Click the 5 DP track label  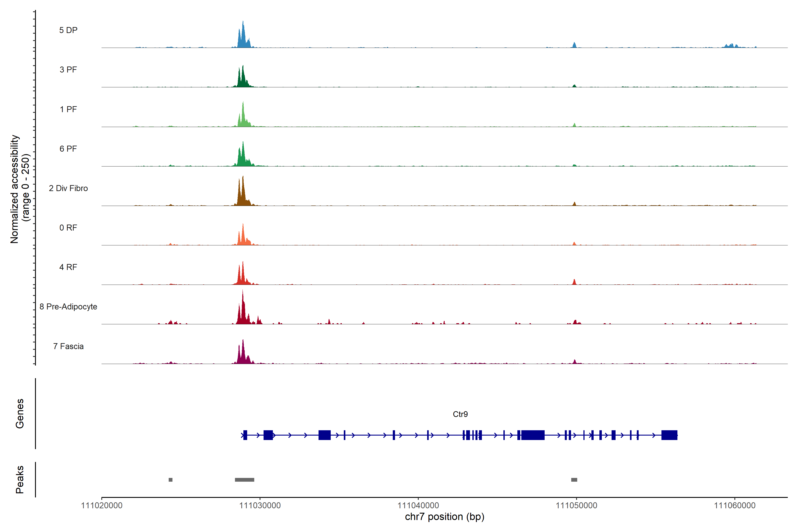(68, 30)
